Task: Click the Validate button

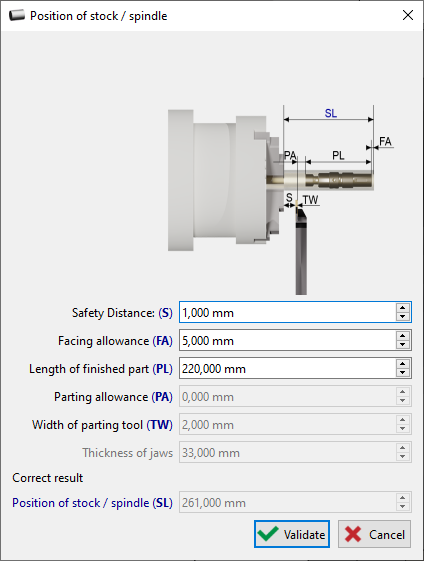Action: [x=292, y=534]
